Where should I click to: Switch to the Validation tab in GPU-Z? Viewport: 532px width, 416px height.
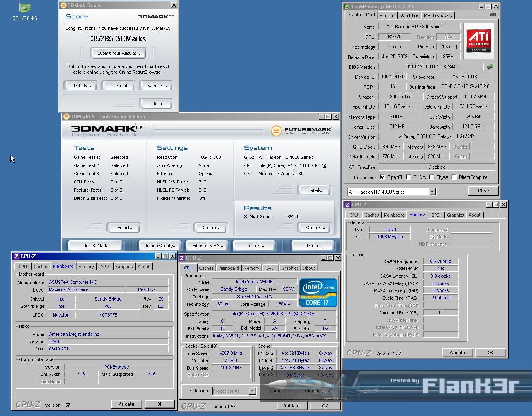coord(410,16)
